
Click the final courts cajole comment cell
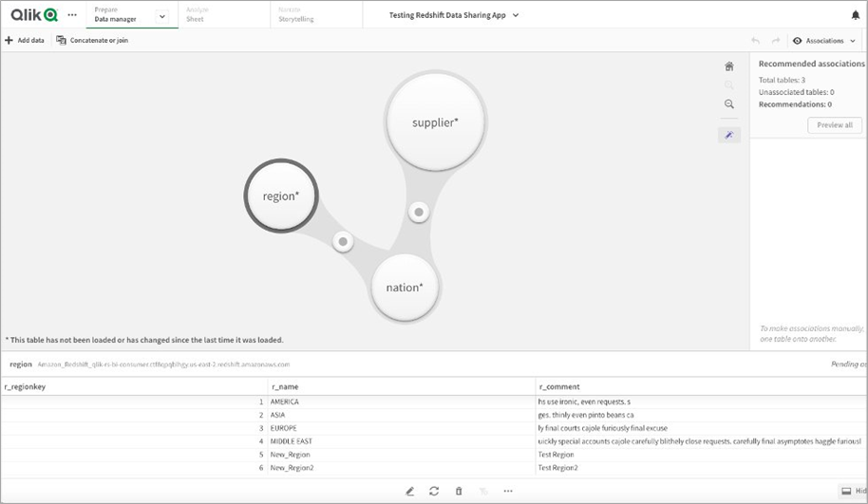pos(702,428)
